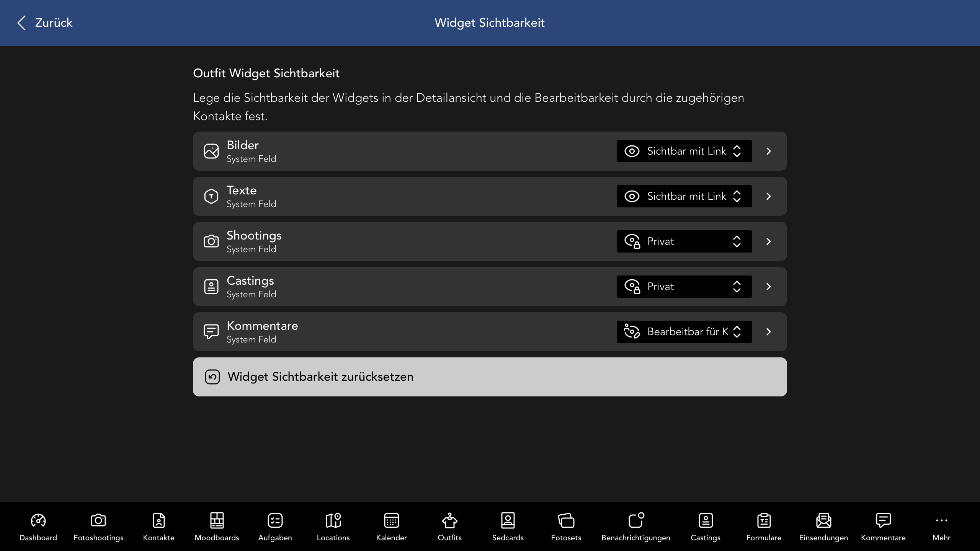
Task: Click the Kommentare speech bubble row icon
Action: click(x=211, y=332)
